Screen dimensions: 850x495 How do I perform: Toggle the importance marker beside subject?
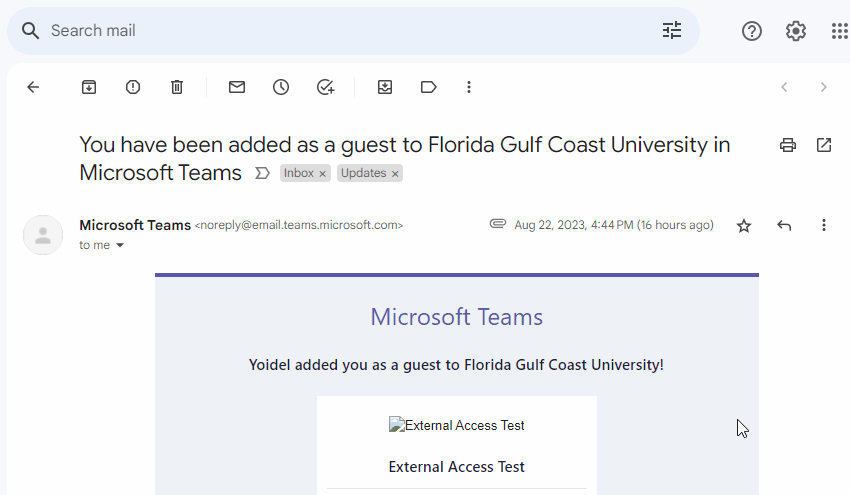[x=262, y=173]
